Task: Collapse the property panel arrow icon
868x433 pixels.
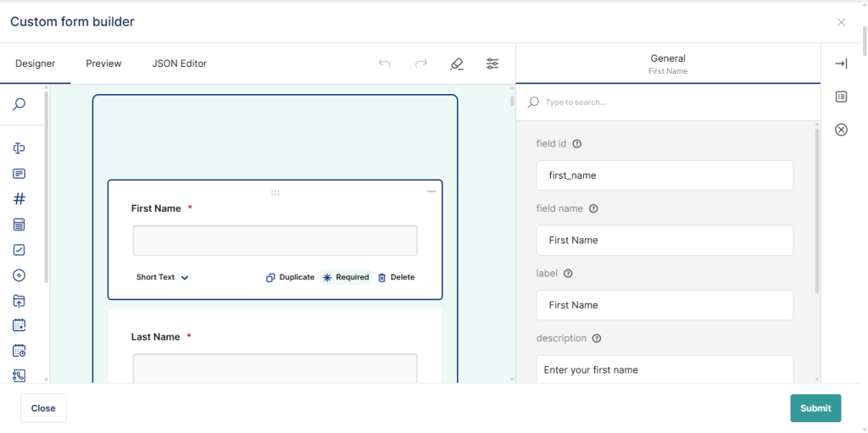Action: [x=841, y=64]
